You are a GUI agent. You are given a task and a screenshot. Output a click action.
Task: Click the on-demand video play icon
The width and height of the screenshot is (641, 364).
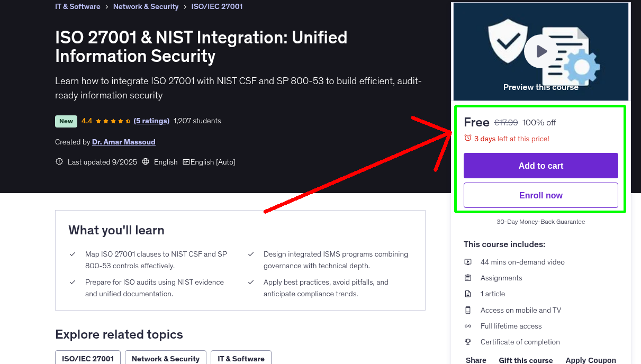pos(468,261)
